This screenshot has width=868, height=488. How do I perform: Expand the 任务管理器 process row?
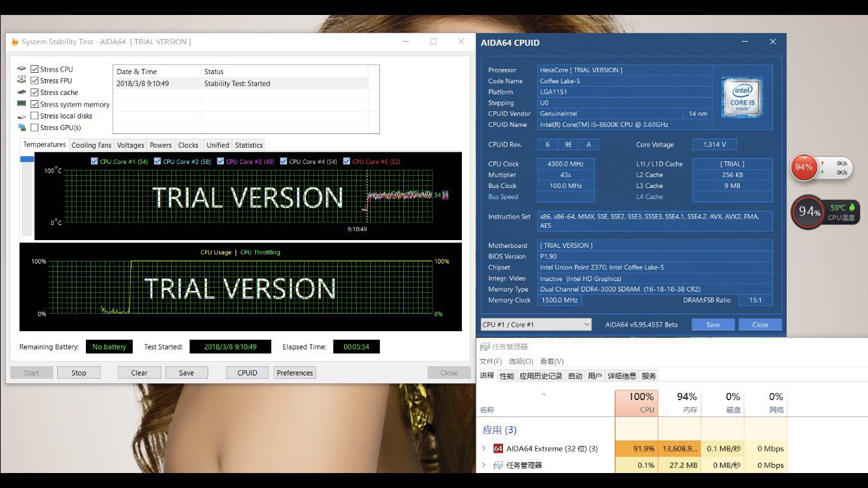click(483, 465)
